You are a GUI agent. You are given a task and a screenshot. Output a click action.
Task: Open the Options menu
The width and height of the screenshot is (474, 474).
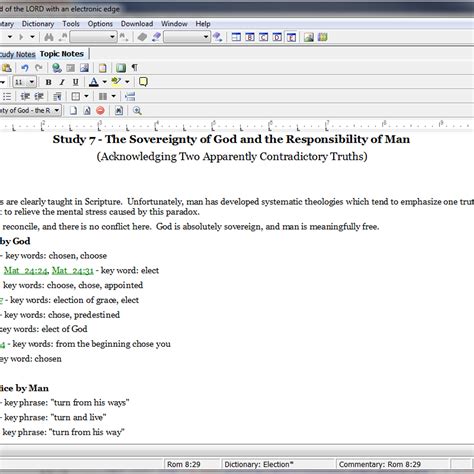(100, 24)
